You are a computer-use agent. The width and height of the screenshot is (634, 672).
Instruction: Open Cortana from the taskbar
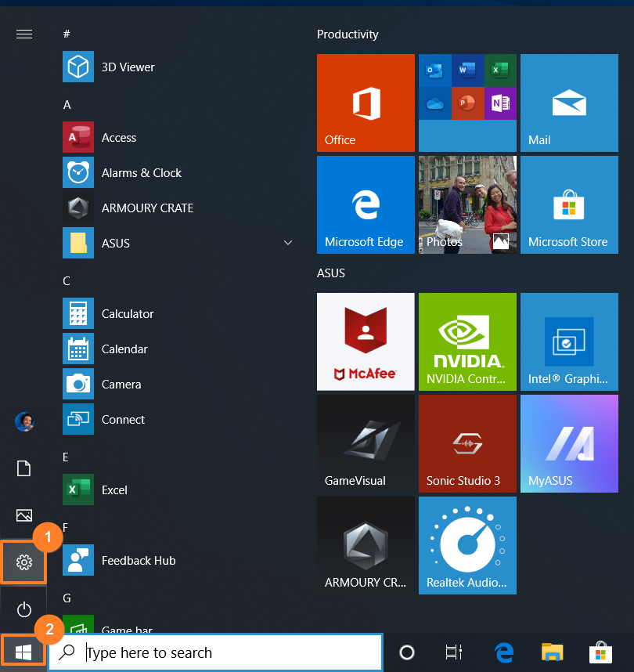pos(406,652)
